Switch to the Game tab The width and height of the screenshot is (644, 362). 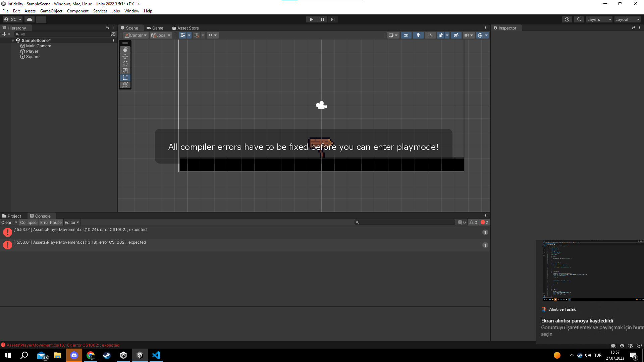(155, 28)
